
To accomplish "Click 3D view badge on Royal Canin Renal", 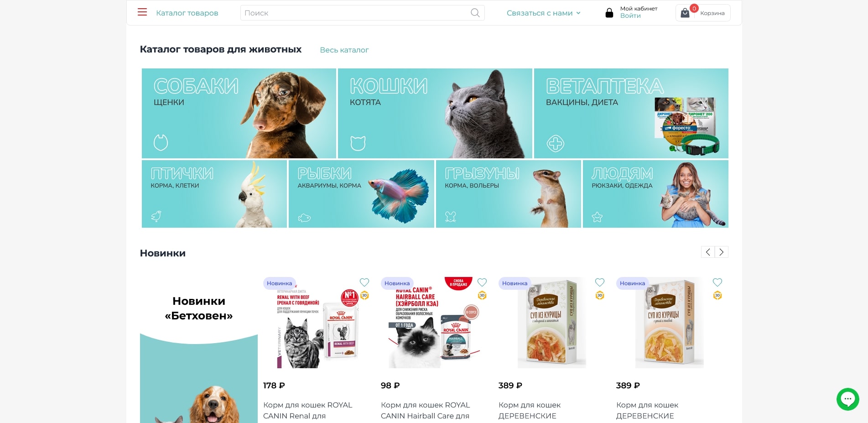I will pos(364,295).
